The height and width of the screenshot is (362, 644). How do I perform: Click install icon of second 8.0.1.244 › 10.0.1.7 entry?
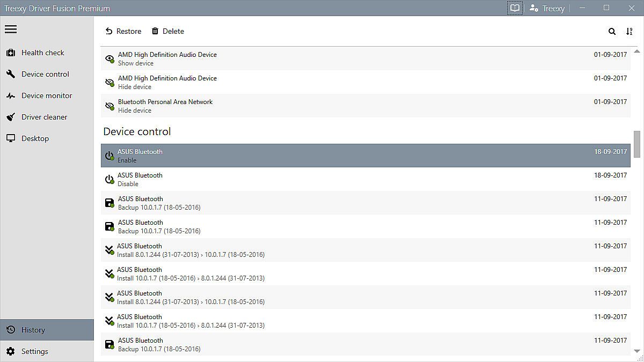point(109,297)
